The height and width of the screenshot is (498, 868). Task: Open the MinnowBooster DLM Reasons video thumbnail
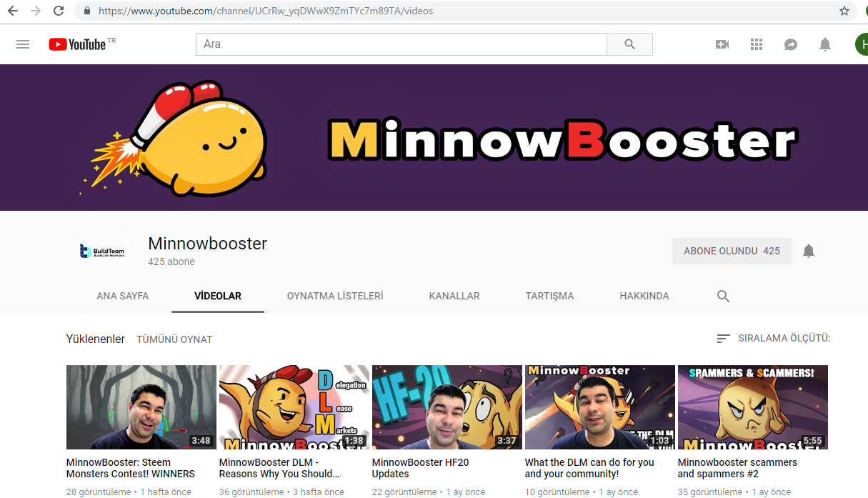click(x=294, y=407)
